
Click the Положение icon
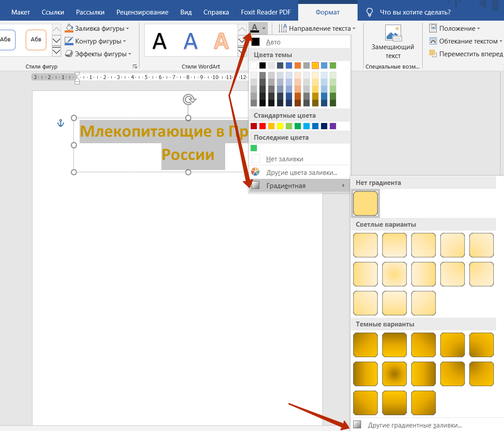tap(433, 28)
